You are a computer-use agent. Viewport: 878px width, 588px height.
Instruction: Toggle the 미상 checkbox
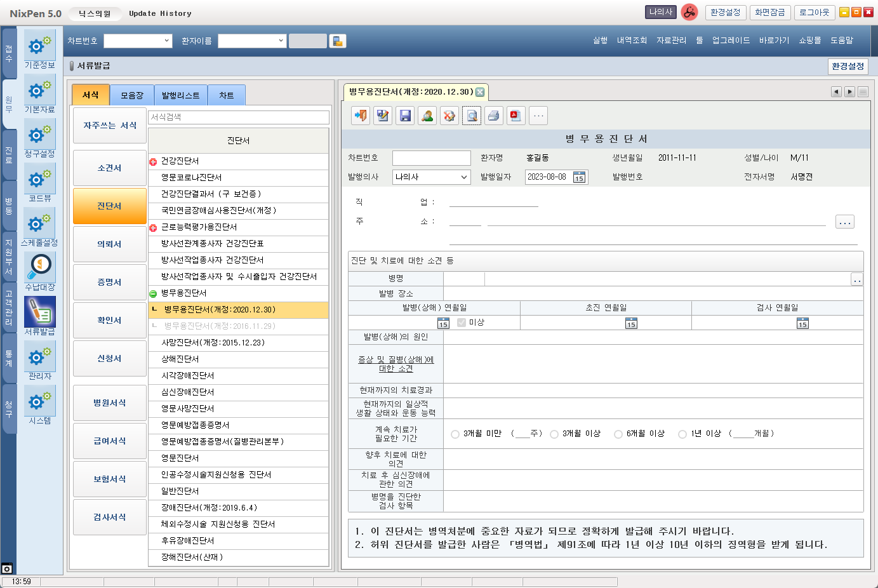pos(462,323)
